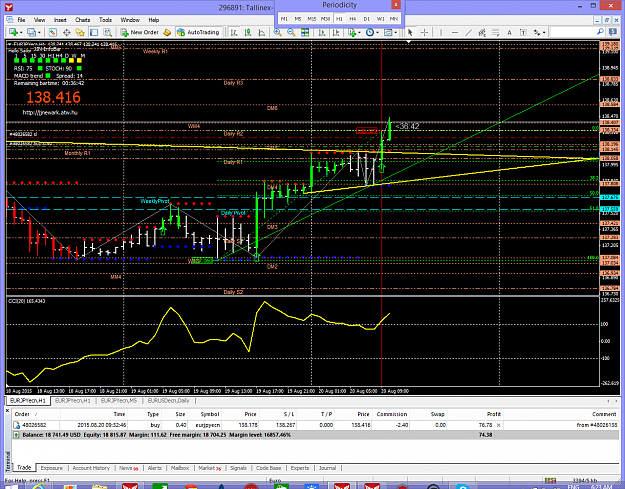This screenshot has height=489, width=625.
Task: Open the Tools menu
Action: (105, 20)
